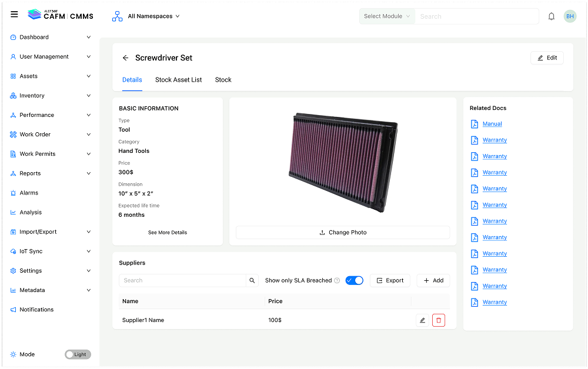The height and width of the screenshot is (369, 588).
Task: Click the Work Permits sidebar icon
Action: pos(13,154)
